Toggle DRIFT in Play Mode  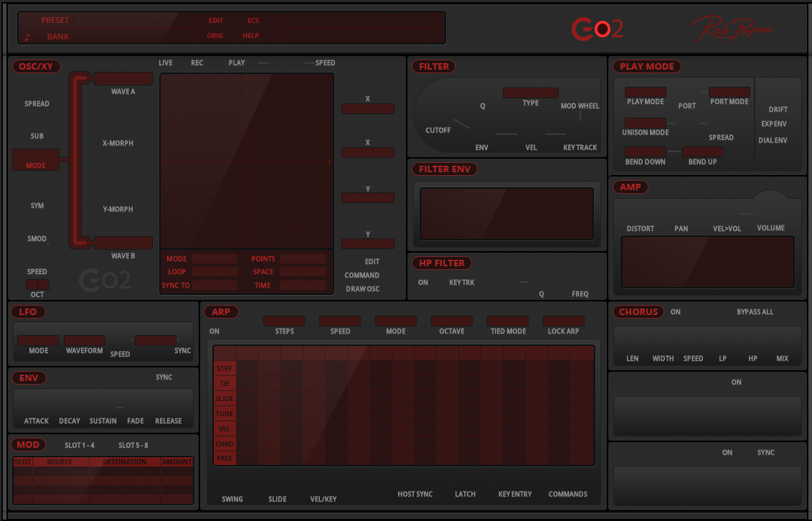click(x=778, y=109)
